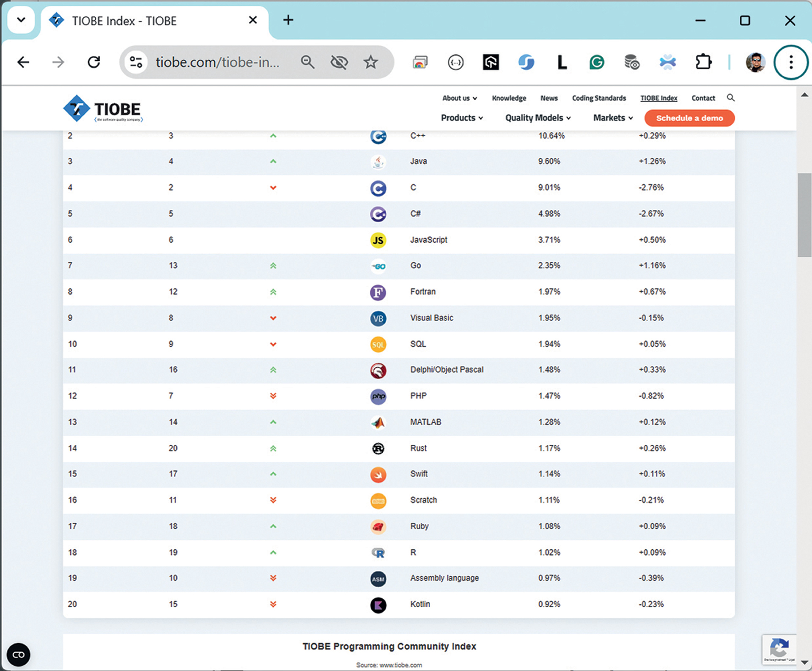
Task: Click the page vertical scrollbar thumb
Action: [x=804, y=215]
